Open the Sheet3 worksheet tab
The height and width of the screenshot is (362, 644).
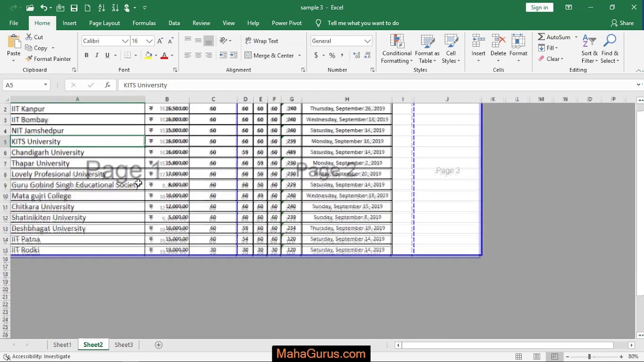tap(124, 345)
